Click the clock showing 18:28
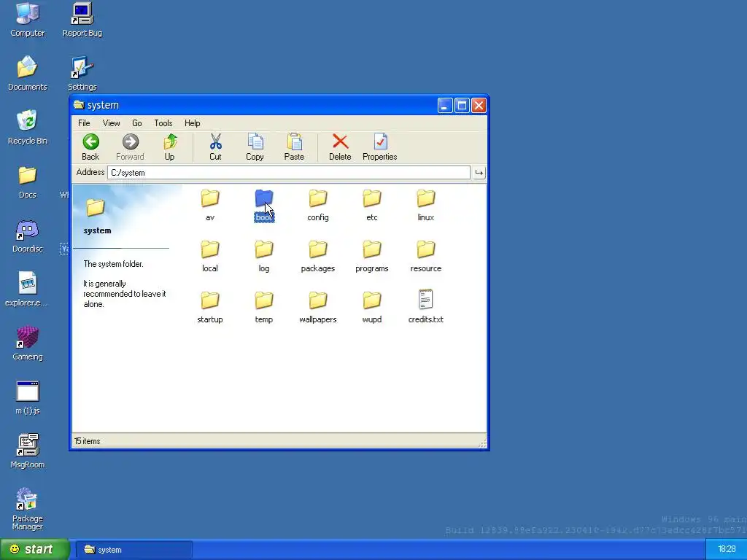The height and width of the screenshot is (560, 747). coord(727,549)
